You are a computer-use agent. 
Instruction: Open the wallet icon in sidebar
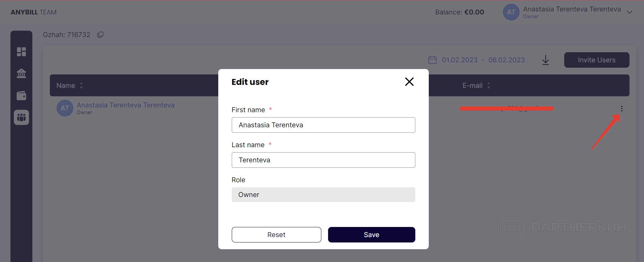[x=21, y=96]
